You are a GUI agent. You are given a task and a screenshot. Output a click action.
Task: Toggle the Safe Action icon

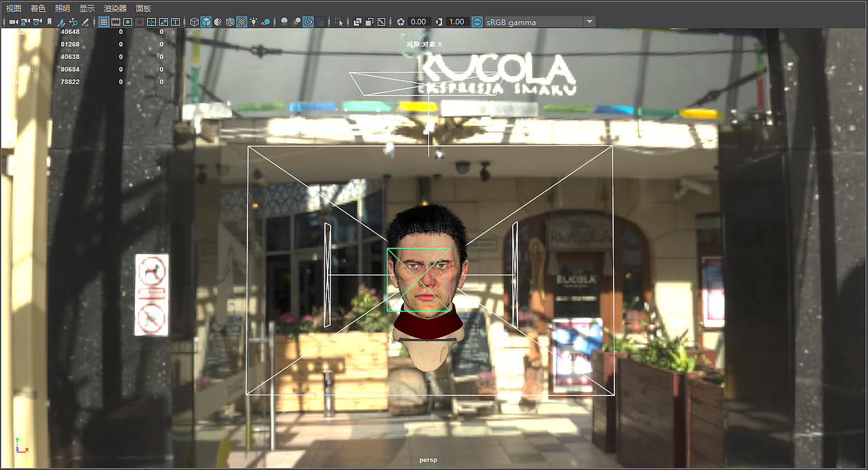[x=163, y=22]
